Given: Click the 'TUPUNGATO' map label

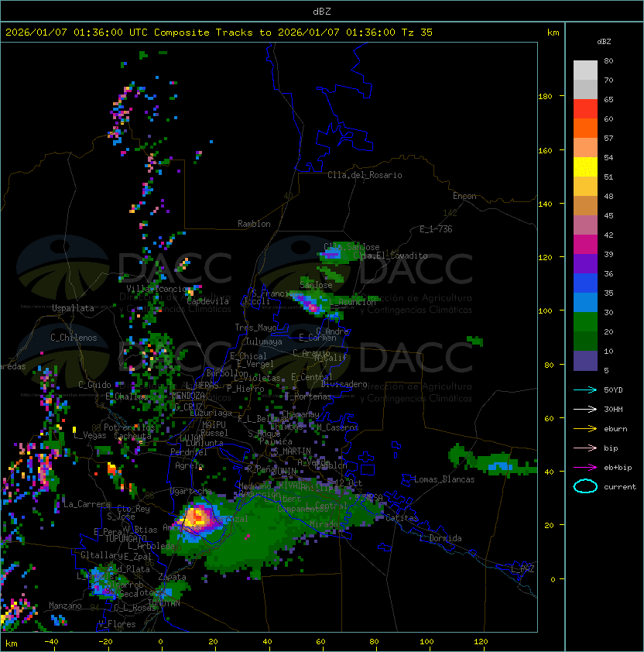Looking at the screenshot, I should (x=125, y=538).
